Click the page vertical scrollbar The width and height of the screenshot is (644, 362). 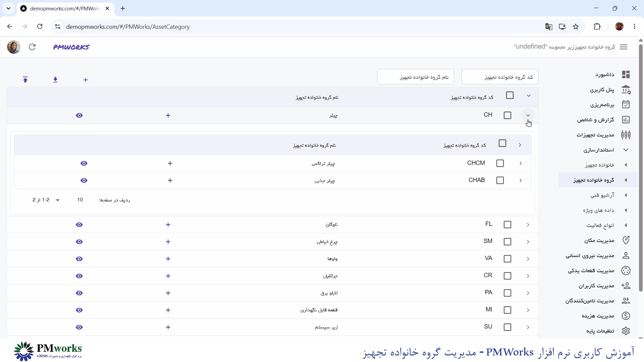[x=641, y=168]
